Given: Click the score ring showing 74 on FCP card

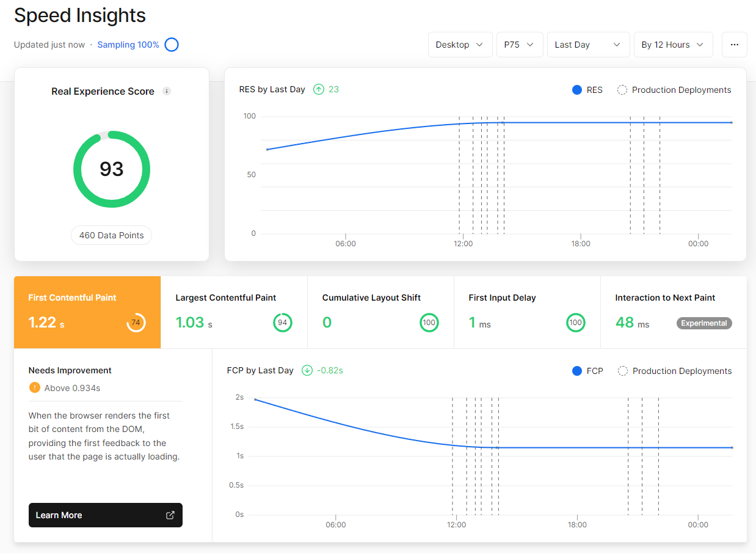Looking at the screenshot, I should pyautogui.click(x=136, y=322).
